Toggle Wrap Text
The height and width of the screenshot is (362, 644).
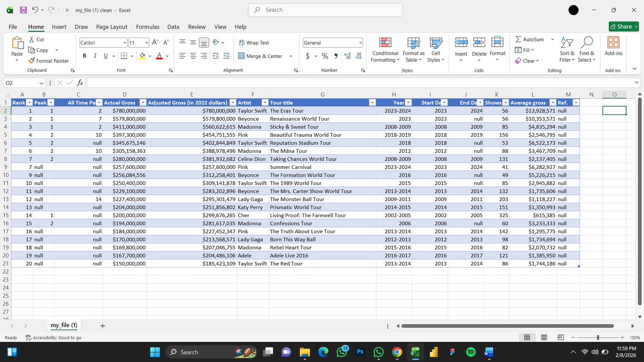click(x=254, y=42)
